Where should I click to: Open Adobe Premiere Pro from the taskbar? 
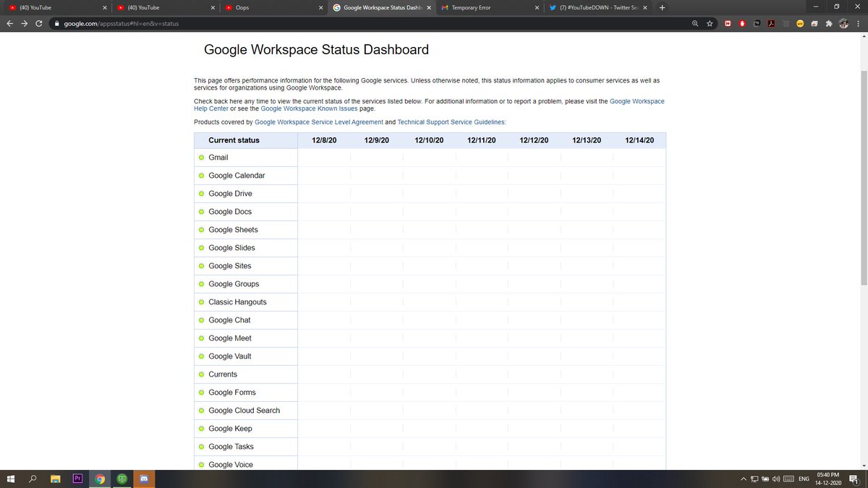click(x=77, y=479)
